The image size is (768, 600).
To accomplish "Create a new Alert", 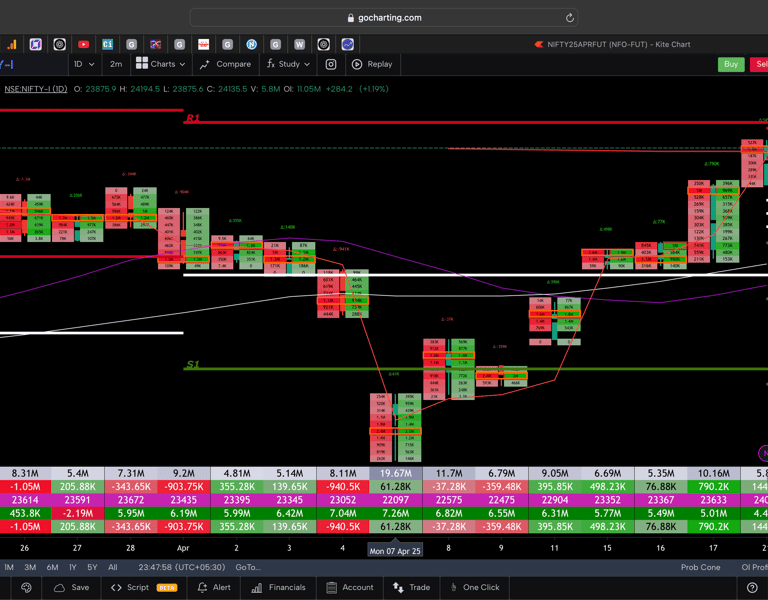I will [214, 587].
